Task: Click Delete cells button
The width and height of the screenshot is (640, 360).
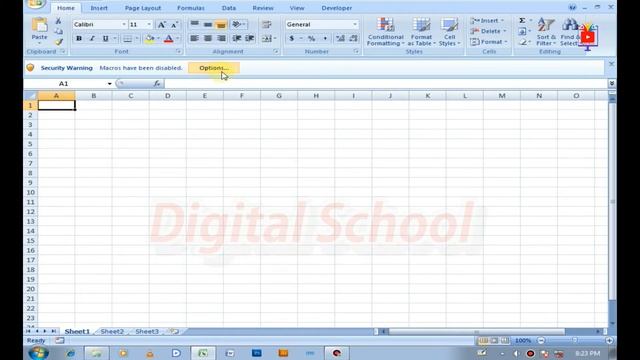Action: (488, 31)
